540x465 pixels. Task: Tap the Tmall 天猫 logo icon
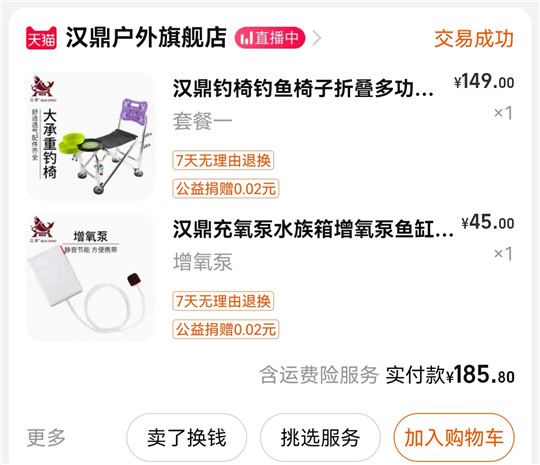click(41, 38)
